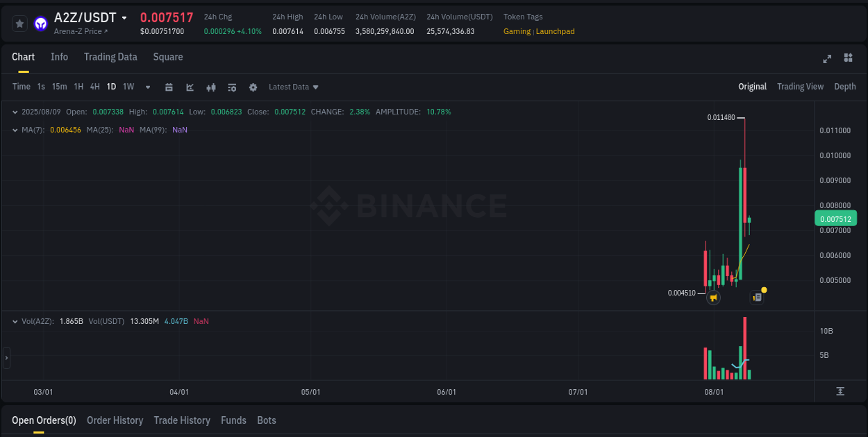868x437 pixels.
Task: Click the megaphone announcement icon on the chart
Action: point(713,297)
